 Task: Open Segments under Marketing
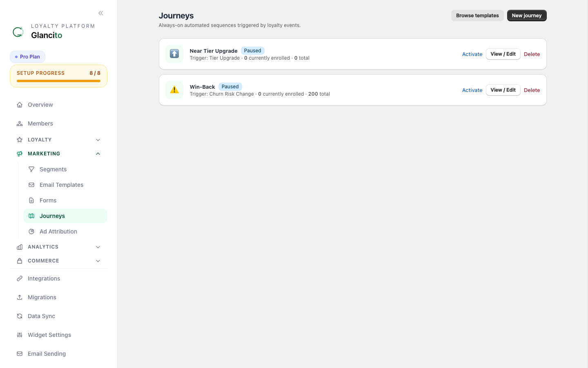click(x=65, y=169)
